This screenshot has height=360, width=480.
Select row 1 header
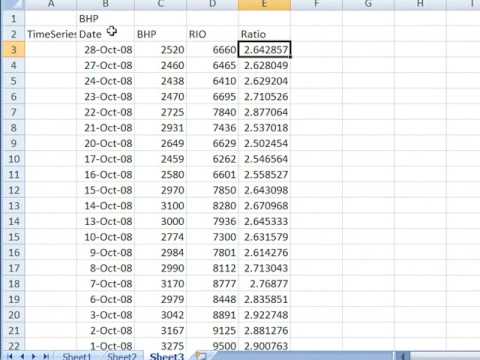[x=13, y=18]
